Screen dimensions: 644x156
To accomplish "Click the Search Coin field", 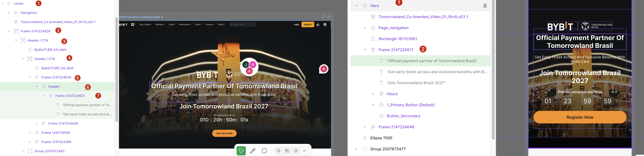I will pyautogui.click(x=242, y=24).
